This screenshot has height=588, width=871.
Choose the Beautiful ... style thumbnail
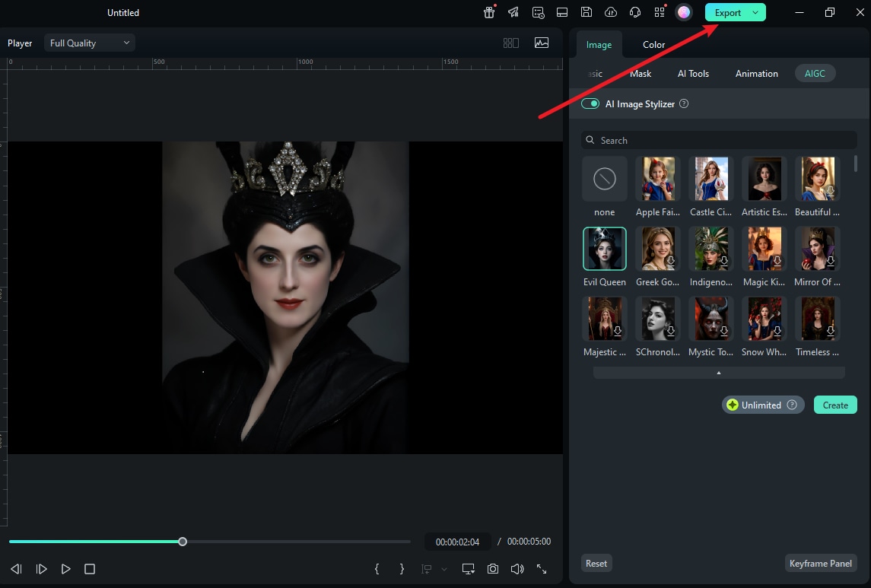point(818,179)
